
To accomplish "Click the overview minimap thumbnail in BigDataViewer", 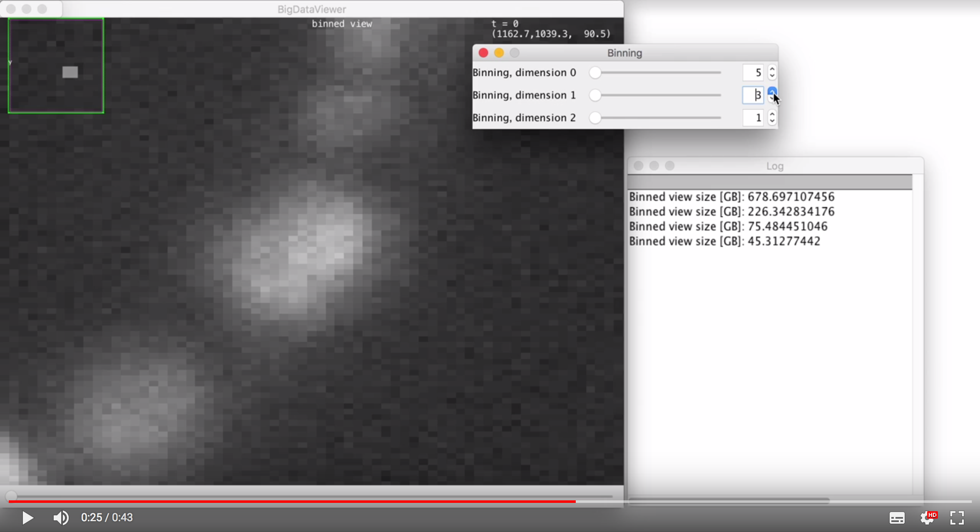I will click(x=56, y=65).
